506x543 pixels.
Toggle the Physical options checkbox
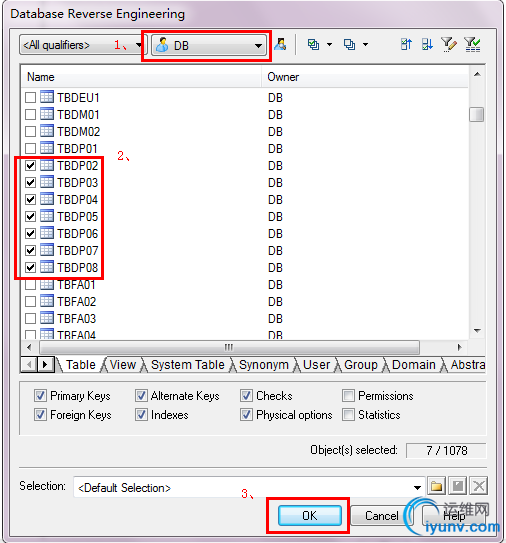pos(246,415)
